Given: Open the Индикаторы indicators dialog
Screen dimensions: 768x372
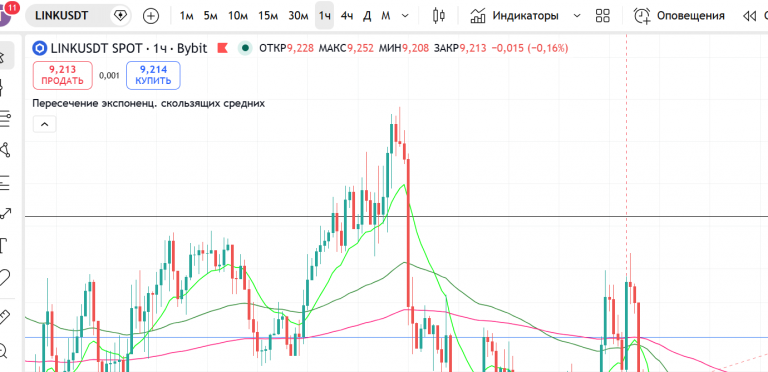Looking at the screenshot, I should click(515, 16).
